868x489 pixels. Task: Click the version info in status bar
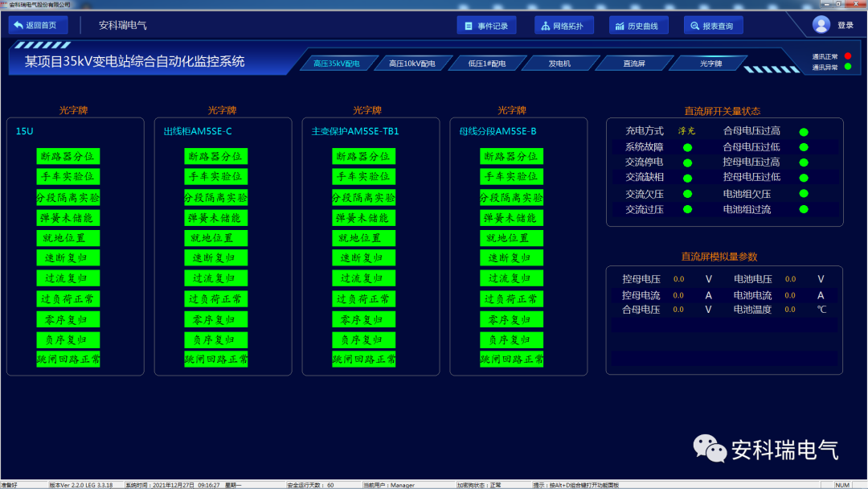81,485
